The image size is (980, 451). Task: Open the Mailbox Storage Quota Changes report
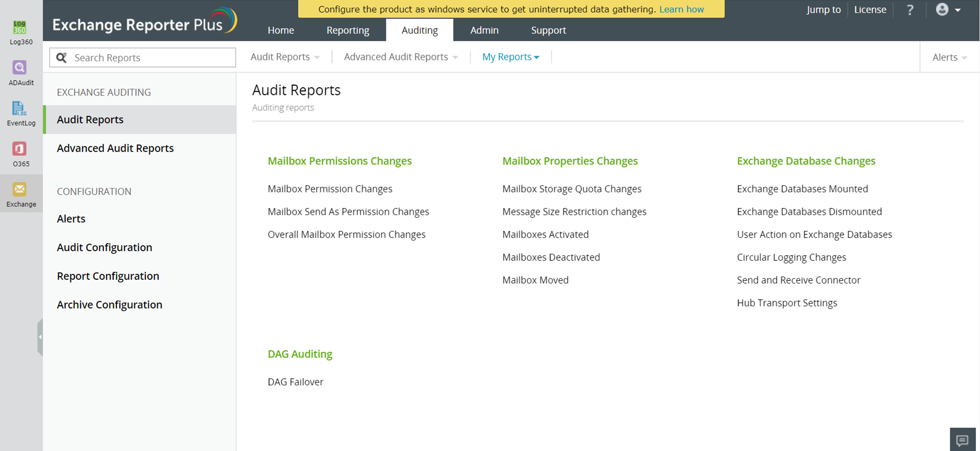click(572, 189)
